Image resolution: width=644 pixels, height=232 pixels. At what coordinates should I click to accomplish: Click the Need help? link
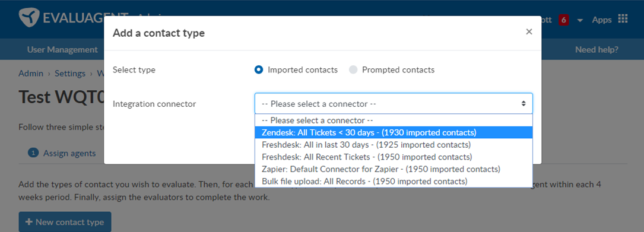tap(597, 50)
